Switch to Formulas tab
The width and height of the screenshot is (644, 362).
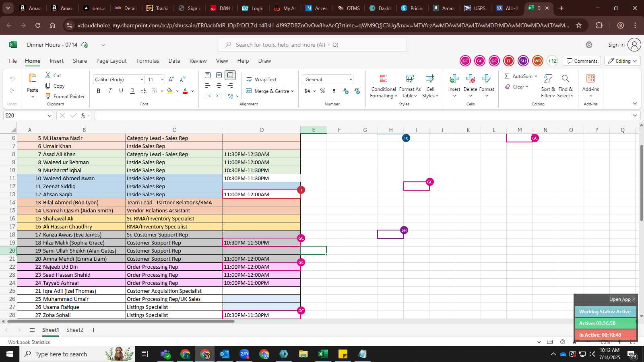(x=148, y=61)
